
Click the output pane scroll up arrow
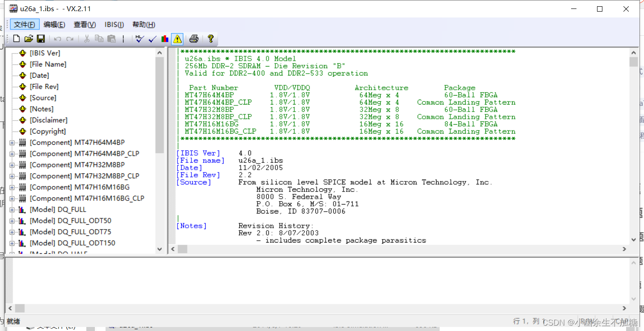point(633,263)
